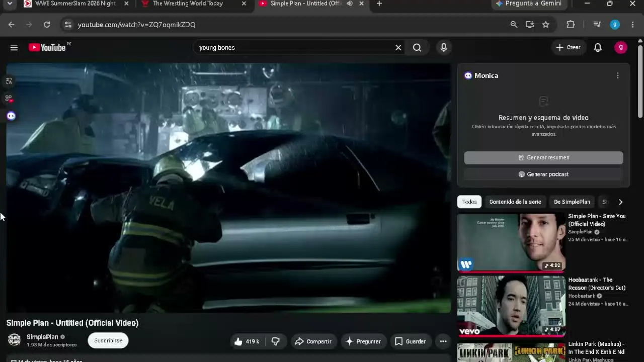Open the YouTube account avatar menu
Image resolution: width=644 pixels, height=362 pixels.
(621, 47)
